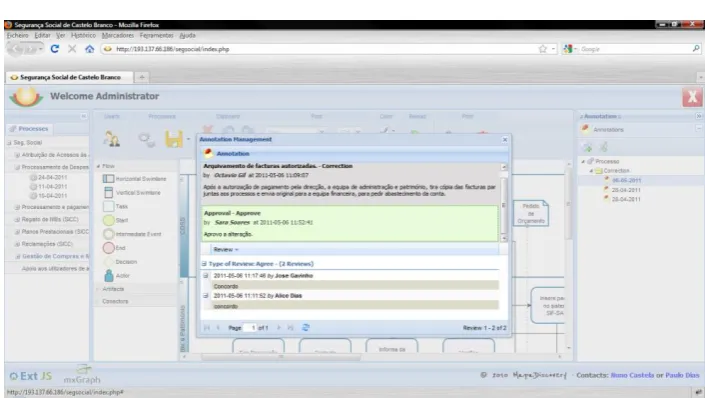Collapse the Processo node in annotation tree
Screen dimensions: 705x398
pyautogui.click(x=583, y=161)
